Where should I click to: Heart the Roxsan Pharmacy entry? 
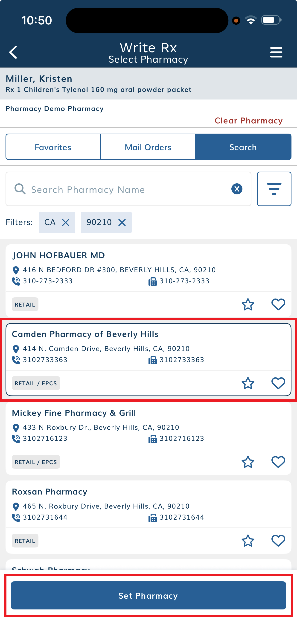[x=278, y=541]
